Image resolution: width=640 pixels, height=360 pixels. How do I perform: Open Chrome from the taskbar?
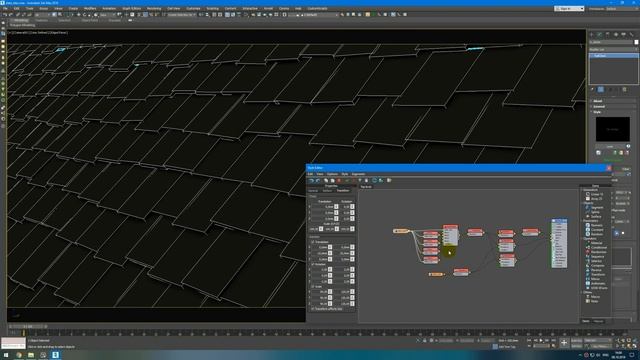point(18,356)
